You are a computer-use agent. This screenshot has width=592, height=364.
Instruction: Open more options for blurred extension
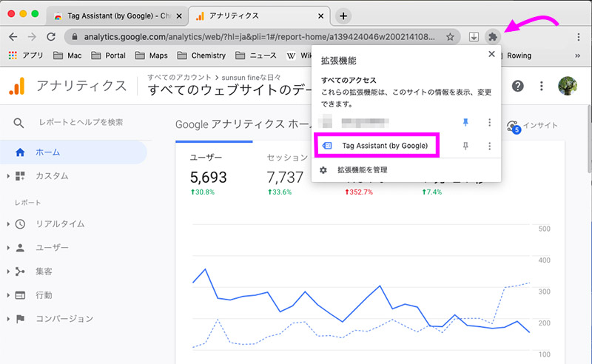pos(489,122)
